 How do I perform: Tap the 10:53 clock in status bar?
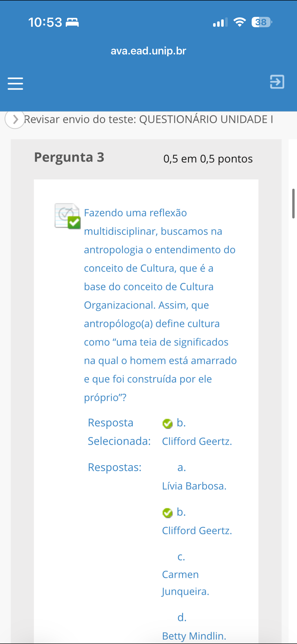45,22
